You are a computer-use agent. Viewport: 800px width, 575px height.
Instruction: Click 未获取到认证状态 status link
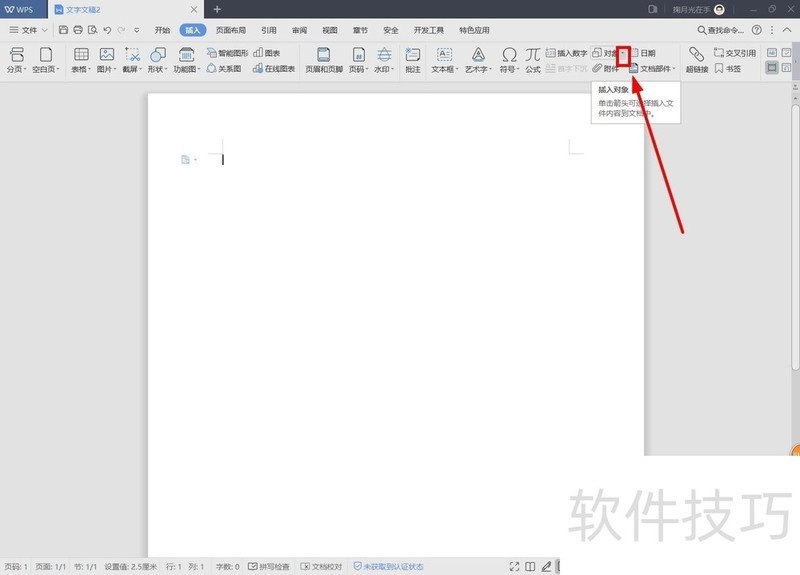point(389,566)
